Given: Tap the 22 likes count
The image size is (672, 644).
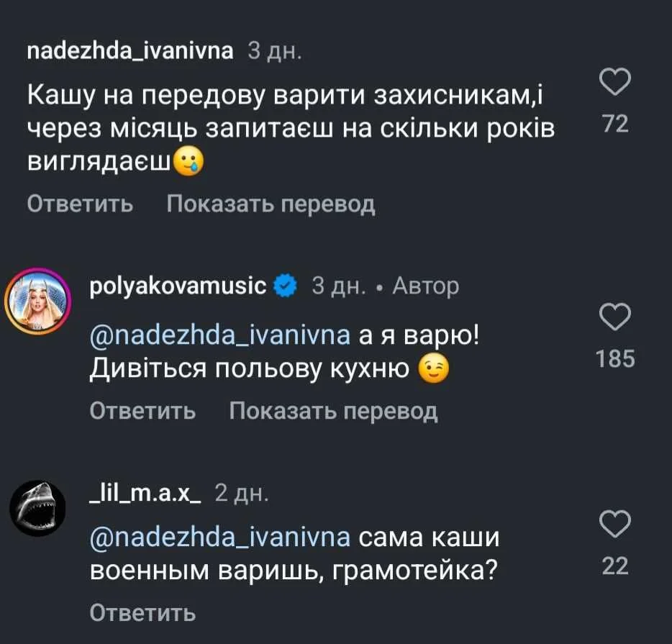Looking at the screenshot, I should pos(615,566).
